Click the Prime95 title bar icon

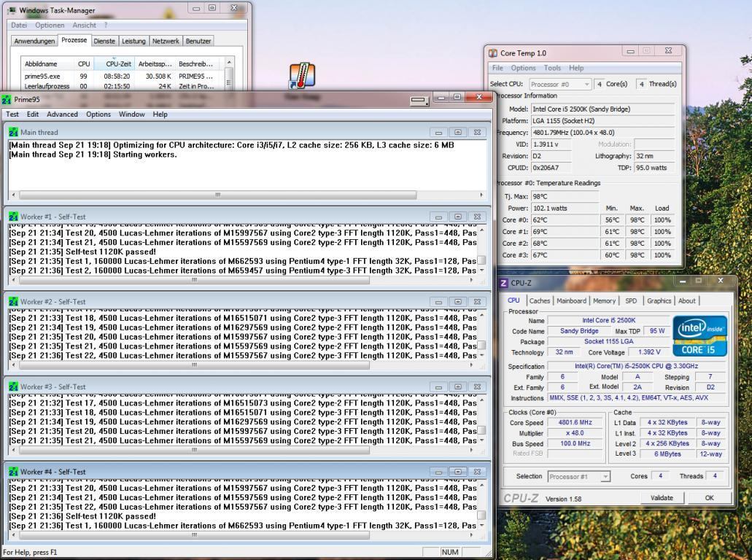[x=7, y=100]
